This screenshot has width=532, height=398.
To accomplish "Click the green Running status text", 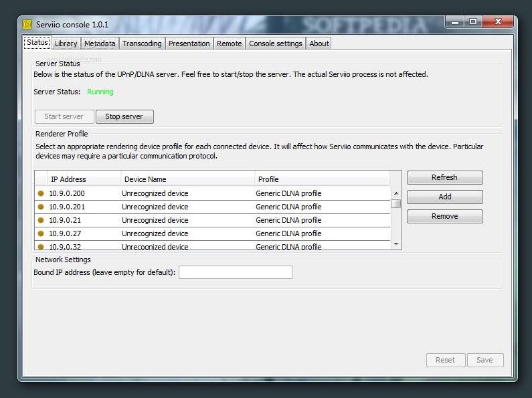I will [100, 92].
